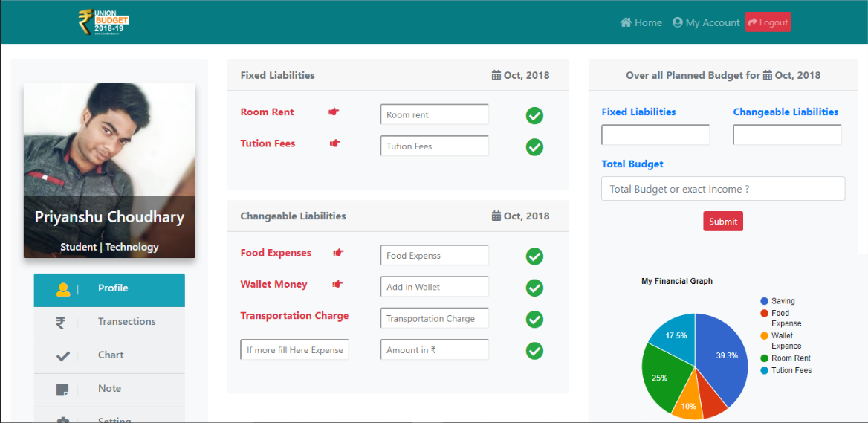
Task: Click green checkmark next to Wallet Money
Action: pyautogui.click(x=534, y=288)
